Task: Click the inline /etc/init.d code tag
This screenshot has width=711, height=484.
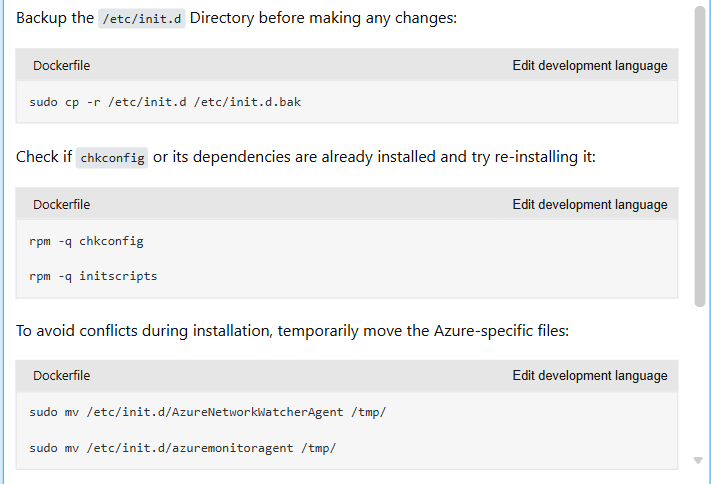Action: (x=142, y=19)
